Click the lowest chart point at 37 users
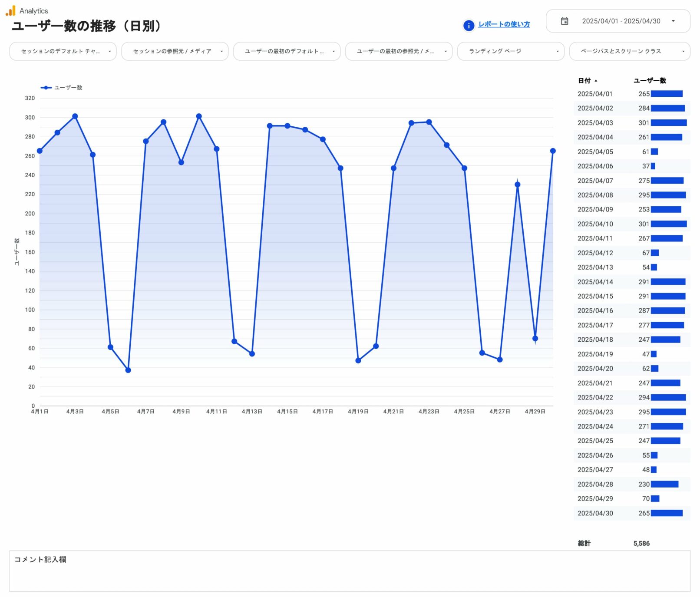 (128, 370)
